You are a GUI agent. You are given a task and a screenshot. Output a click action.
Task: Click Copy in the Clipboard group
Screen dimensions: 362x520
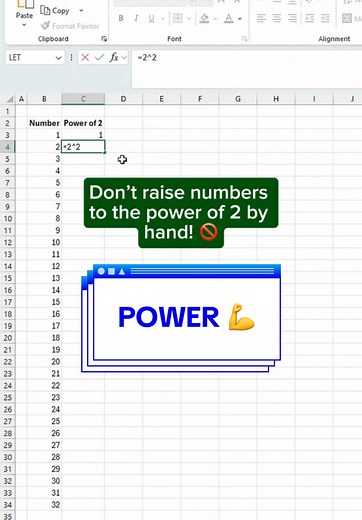click(x=55, y=11)
